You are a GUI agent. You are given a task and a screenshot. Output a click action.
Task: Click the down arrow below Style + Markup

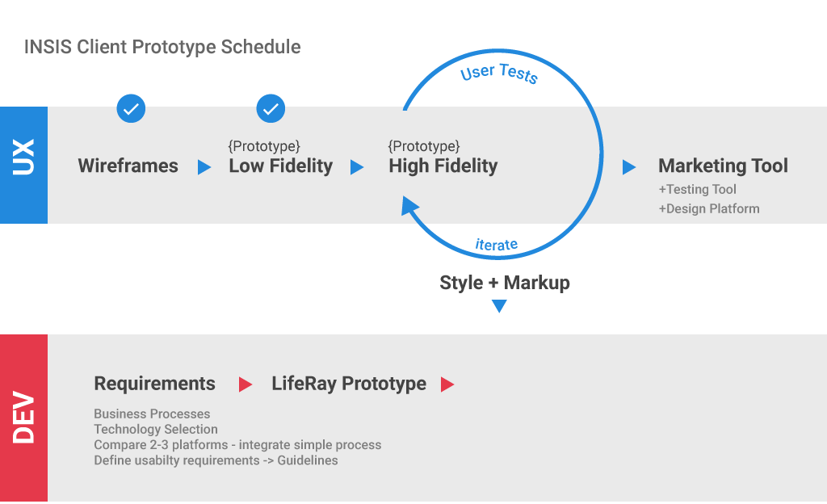pos(499,306)
